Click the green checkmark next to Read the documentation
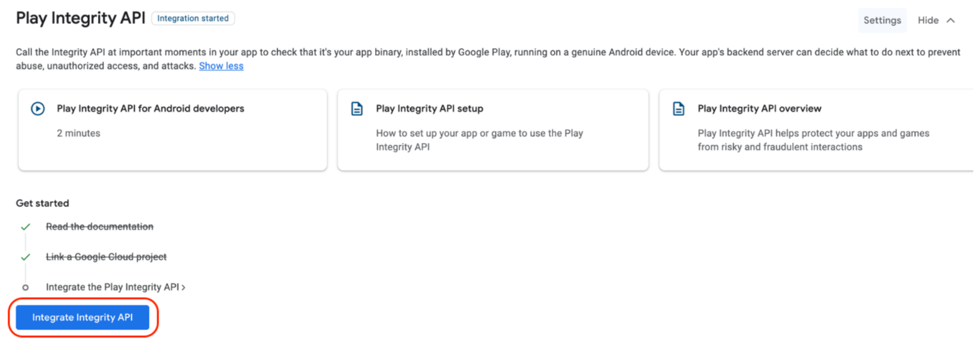The width and height of the screenshot is (980, 357). tap(26, 227)
